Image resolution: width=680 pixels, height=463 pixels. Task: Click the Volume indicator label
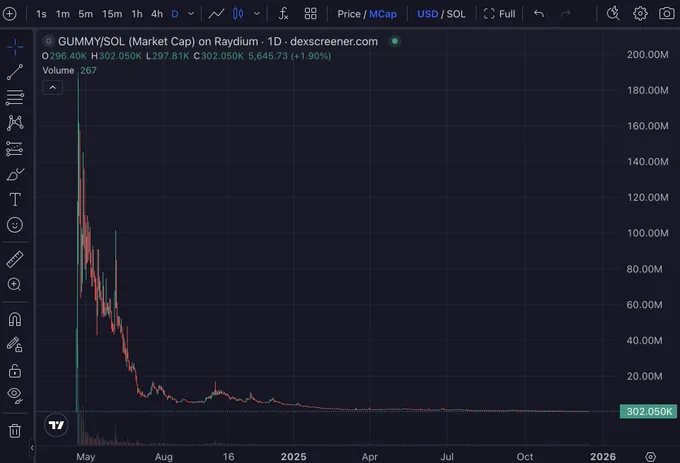point(58,70)
